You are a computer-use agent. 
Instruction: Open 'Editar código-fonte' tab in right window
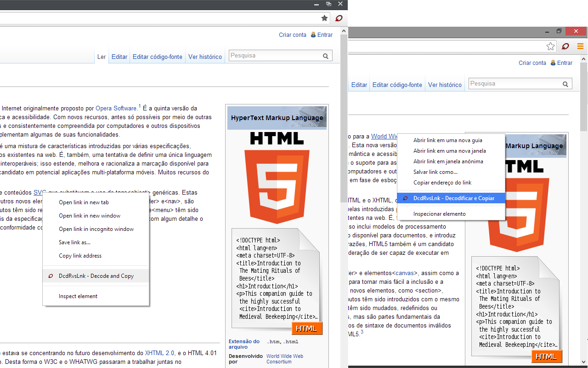click(397, 85)
